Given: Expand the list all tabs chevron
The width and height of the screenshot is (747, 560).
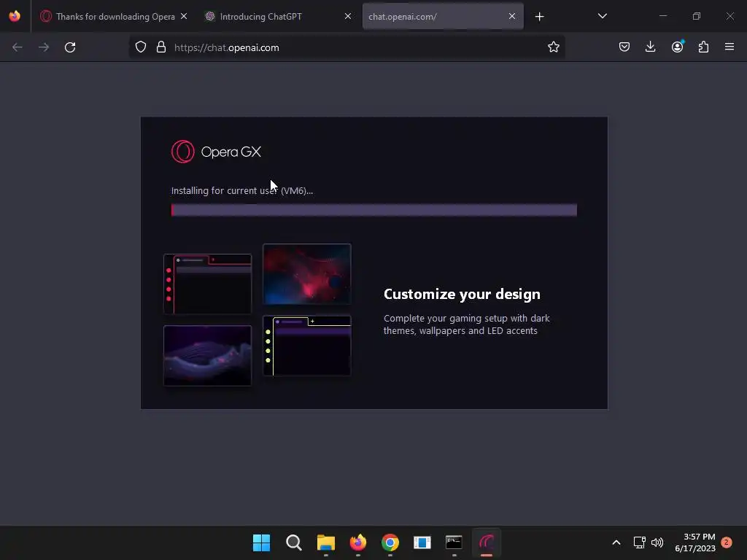Looking at the screenshot, I should 602,16.
